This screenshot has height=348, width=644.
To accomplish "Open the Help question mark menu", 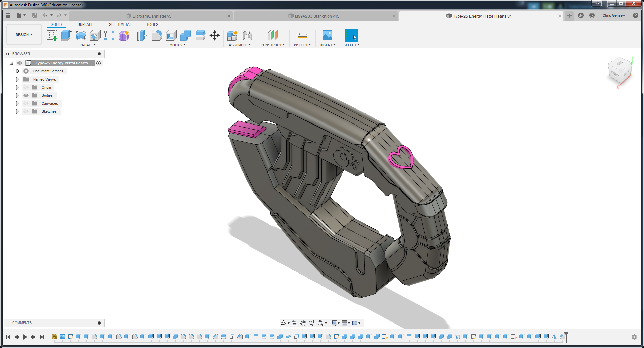I will pos(635,16).
